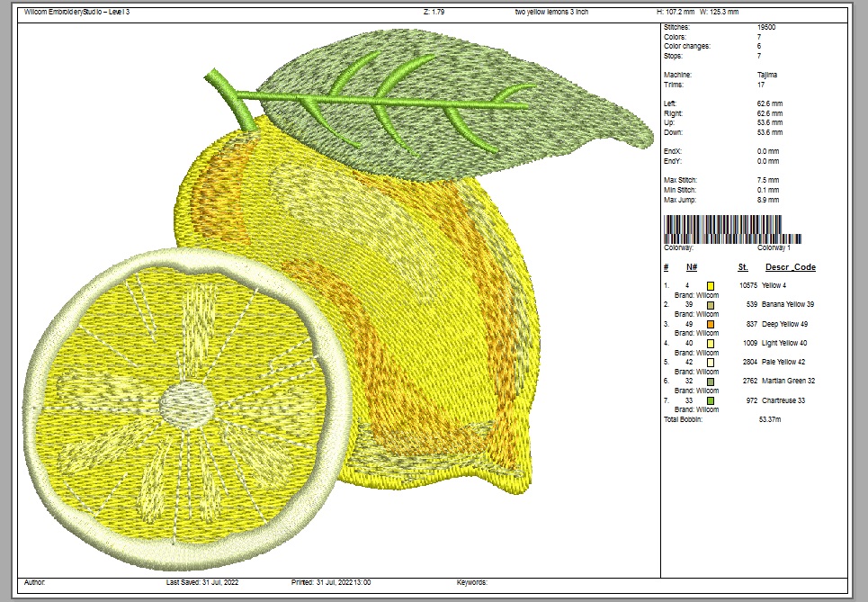Select the Banana Yellow 39 swatch
This screenshot has height=602, width=868.
tap(711, 305)
